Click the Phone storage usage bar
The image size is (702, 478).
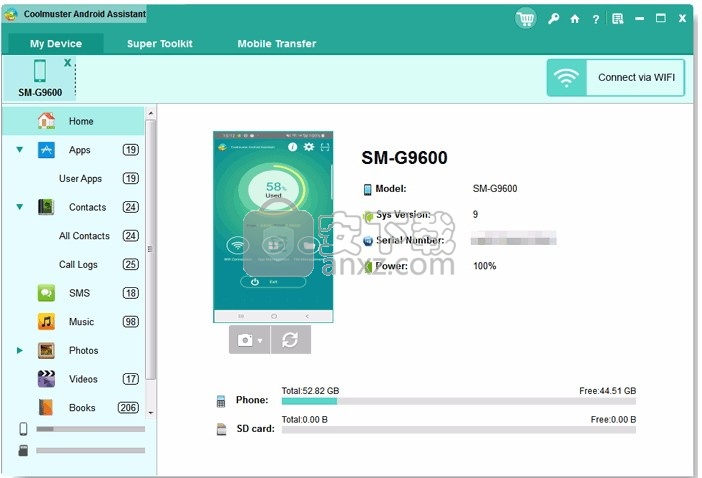click(x=459, y=401)
